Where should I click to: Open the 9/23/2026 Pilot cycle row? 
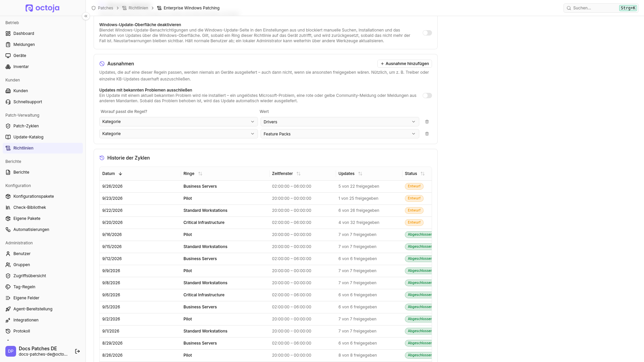click(x=266, y=198)
